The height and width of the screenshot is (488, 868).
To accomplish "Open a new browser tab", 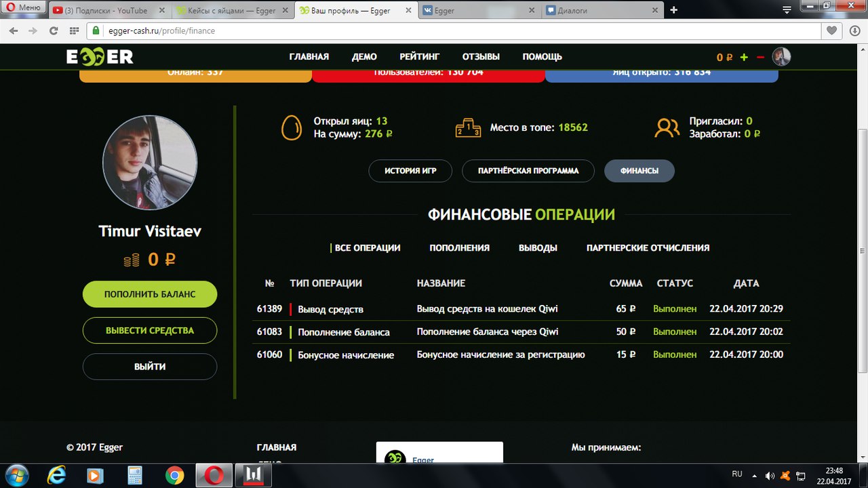I will pyautogui.click(x=673, y=10).
